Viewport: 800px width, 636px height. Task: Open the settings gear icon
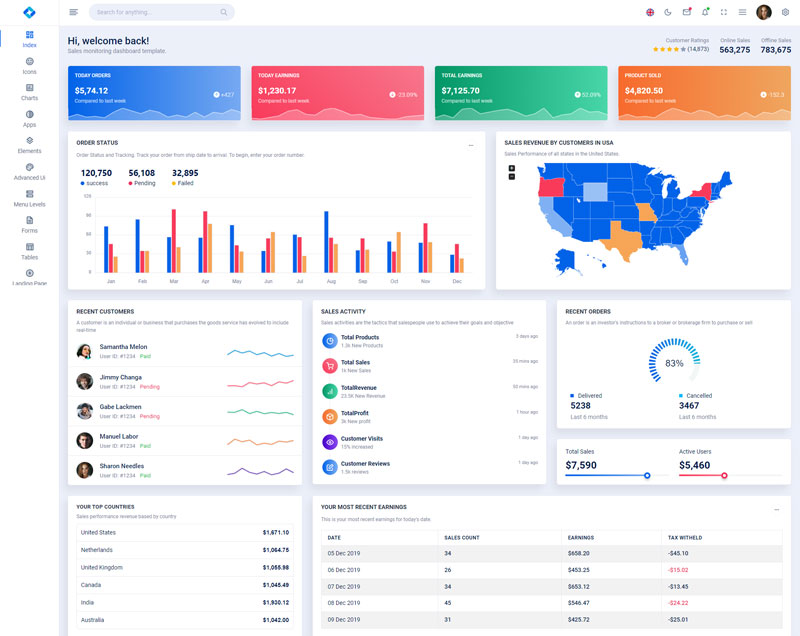click(x=785, y=12)
